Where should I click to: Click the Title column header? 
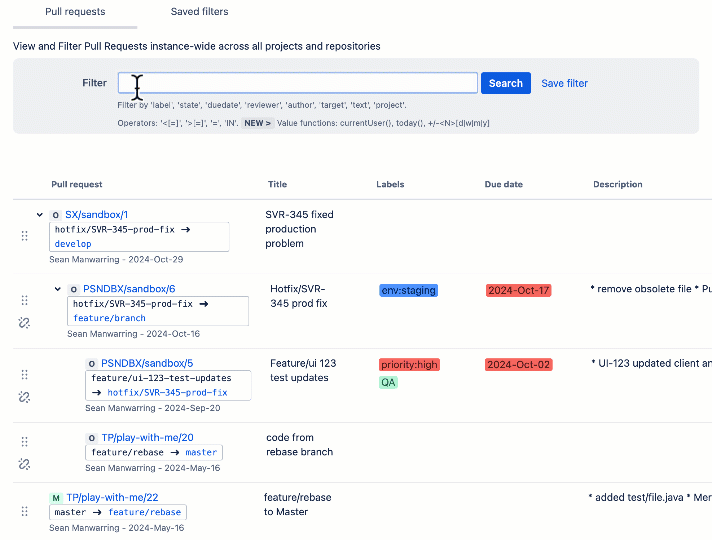(277, 184)
